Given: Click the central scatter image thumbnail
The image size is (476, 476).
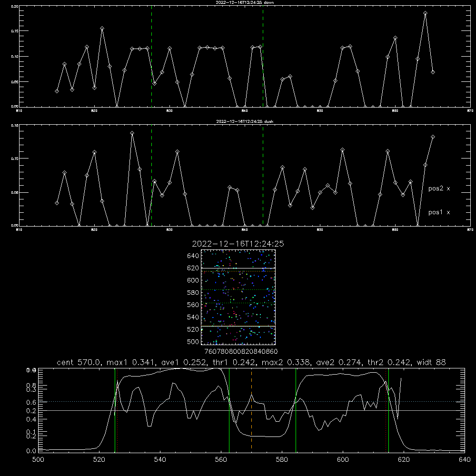Looking at the screenshot, I should (238, 297).
